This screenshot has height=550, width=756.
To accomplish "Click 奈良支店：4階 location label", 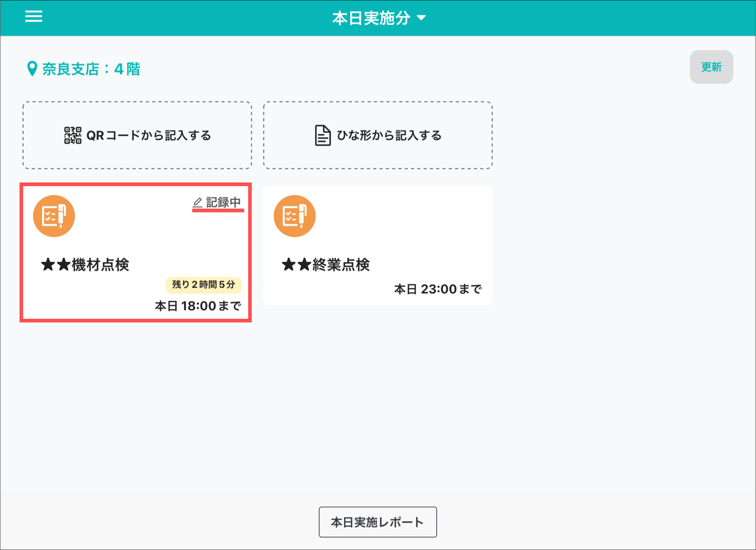I will 91,69.
